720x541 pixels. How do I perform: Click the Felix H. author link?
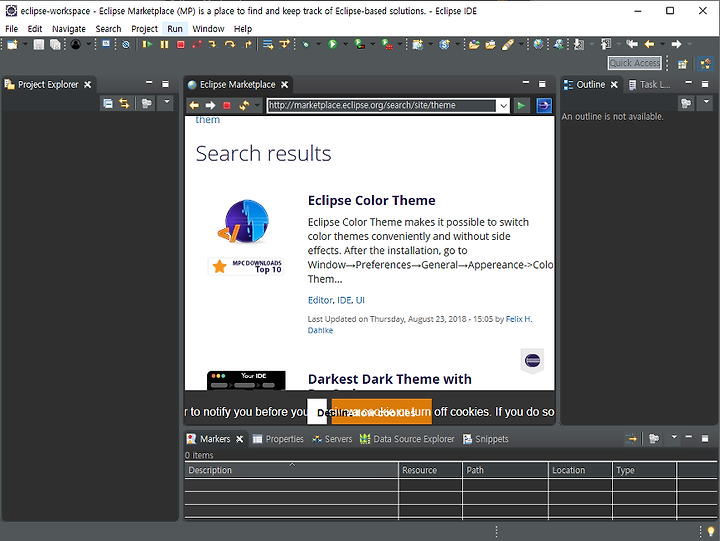tap(518, 319)
